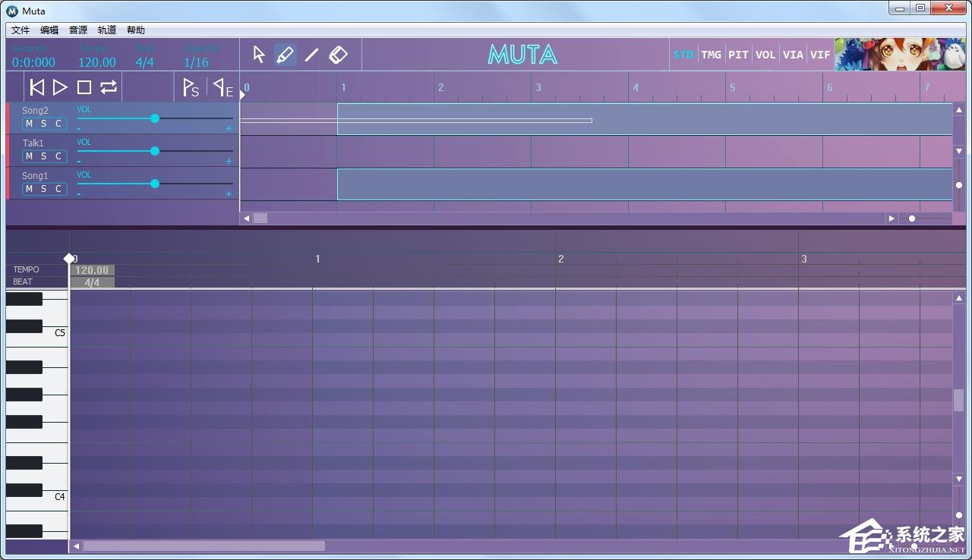This screenshot has height=560, width=972.
Task: Select the eraser tool
Action: [x=338, y=55]
